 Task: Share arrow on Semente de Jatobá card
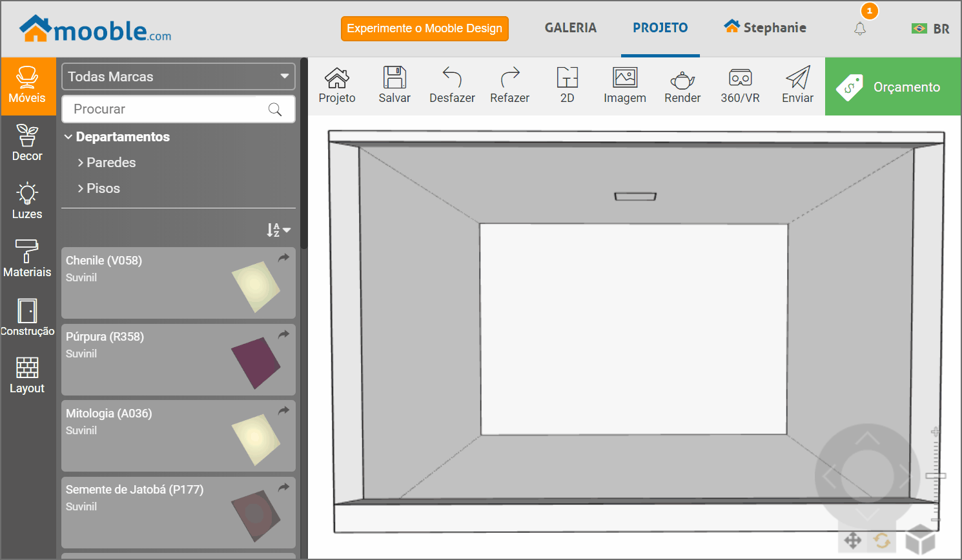pyautogui.click(x=283, y=487)
